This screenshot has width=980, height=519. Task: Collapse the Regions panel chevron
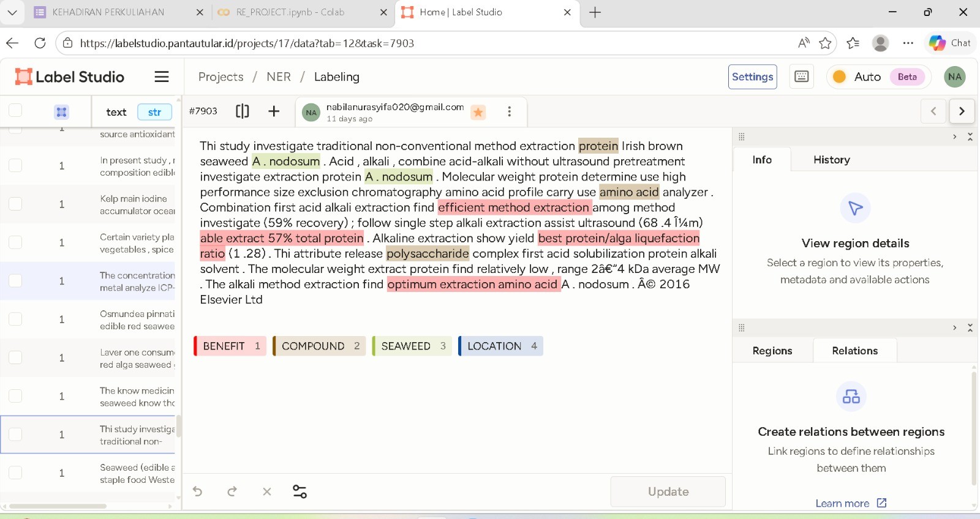click(954, 327)
